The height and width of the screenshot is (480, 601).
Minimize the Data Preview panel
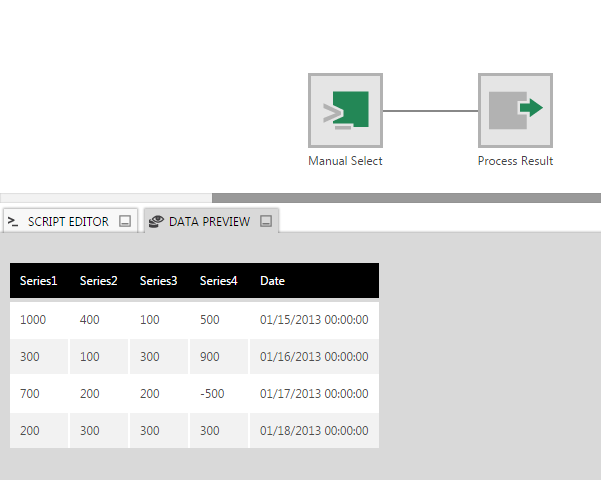(266, 222)
